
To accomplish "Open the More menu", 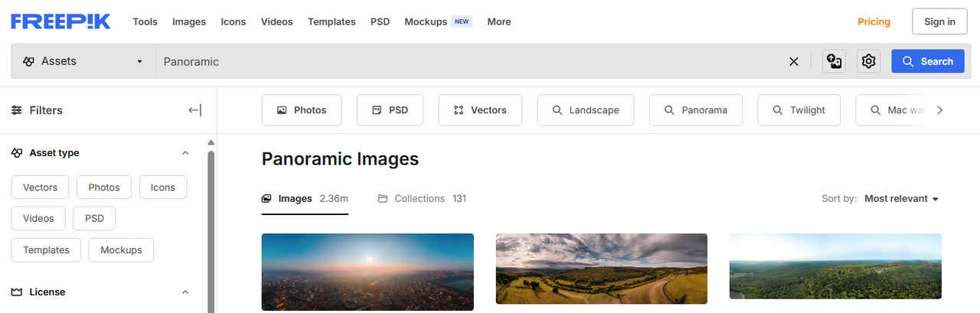I will pyautogui.click(x=499, y=21).
